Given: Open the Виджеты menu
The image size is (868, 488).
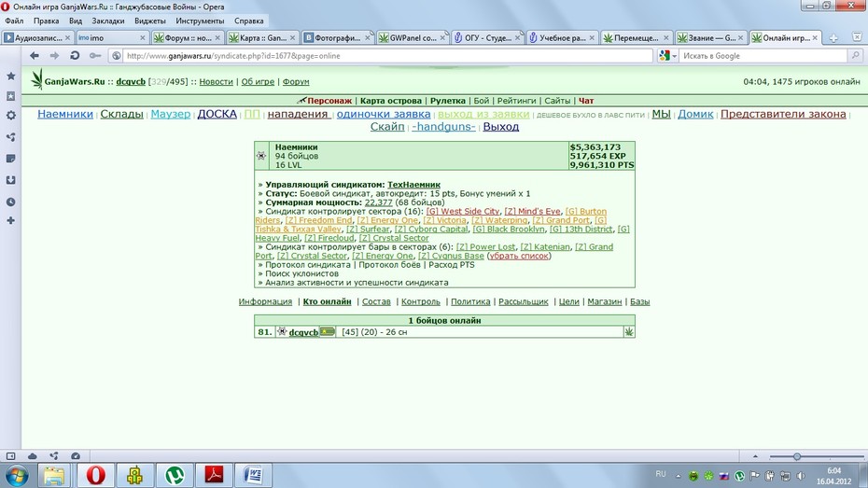Looking at the screenshot, I should (x=150, y=21).
